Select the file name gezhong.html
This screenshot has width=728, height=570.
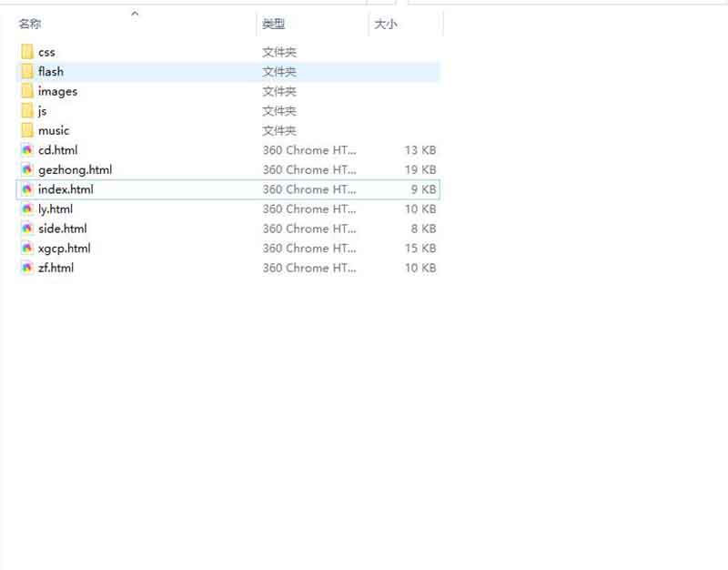click(x=75, y=170)
